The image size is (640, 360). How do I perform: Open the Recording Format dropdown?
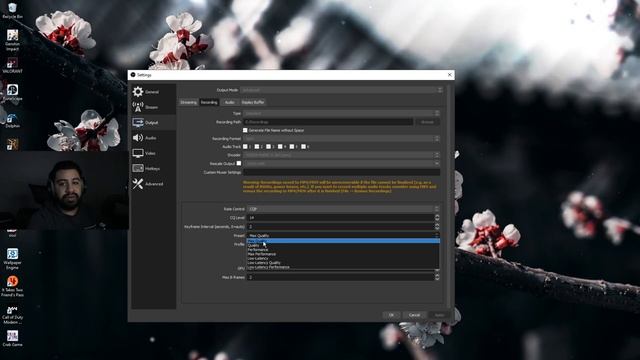(x=342, y=139)
